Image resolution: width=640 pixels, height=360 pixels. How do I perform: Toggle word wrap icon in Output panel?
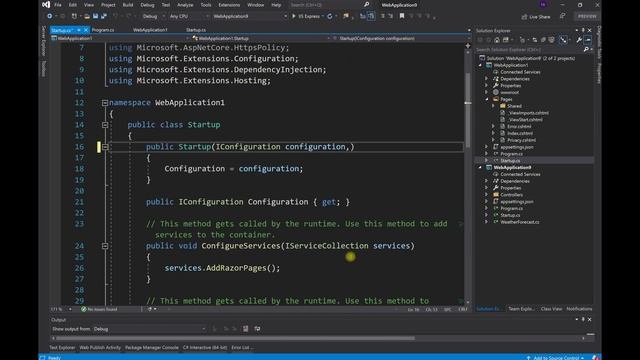257,329
